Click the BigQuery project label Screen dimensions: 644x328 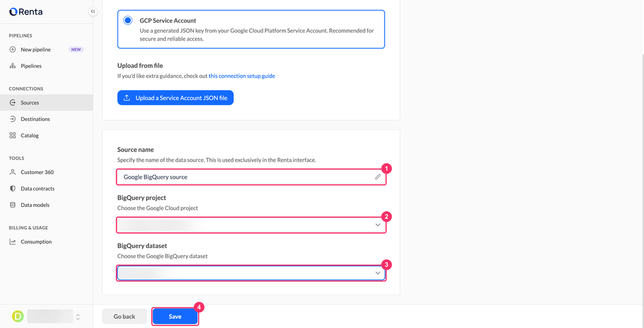(x=142, y=197)
